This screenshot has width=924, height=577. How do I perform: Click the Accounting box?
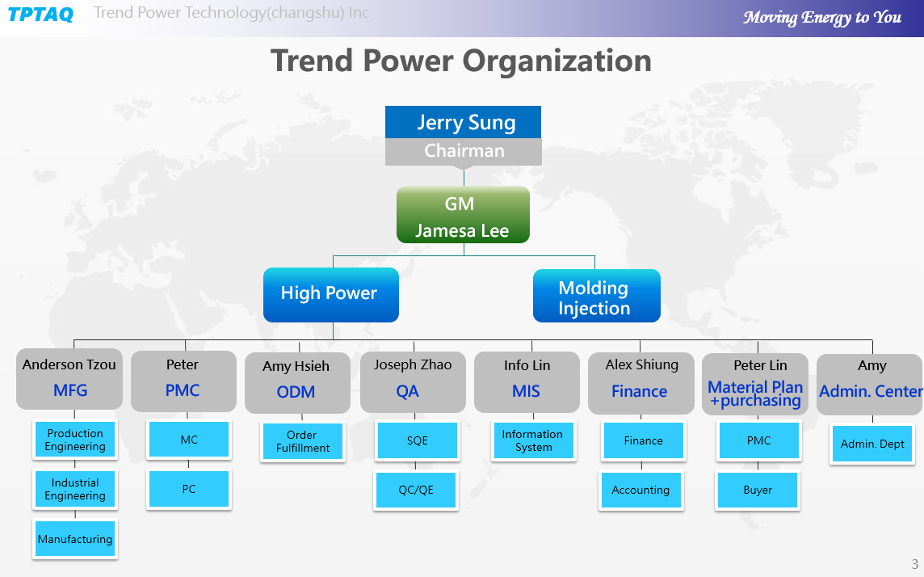641,490
